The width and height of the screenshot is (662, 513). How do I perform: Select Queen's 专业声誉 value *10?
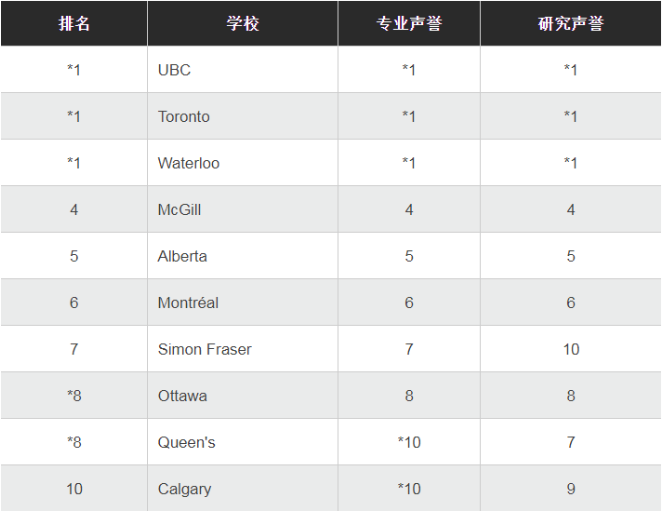(408, 442)
